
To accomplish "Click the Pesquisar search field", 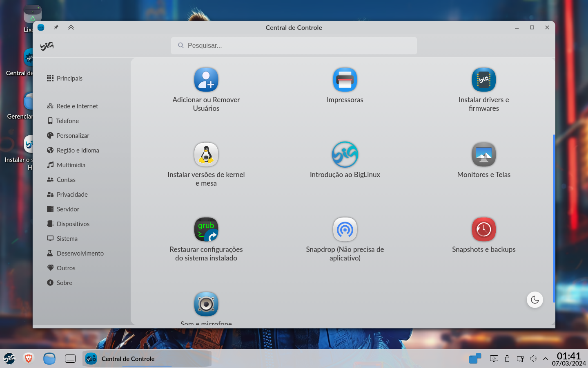I will tap(294, 46).
